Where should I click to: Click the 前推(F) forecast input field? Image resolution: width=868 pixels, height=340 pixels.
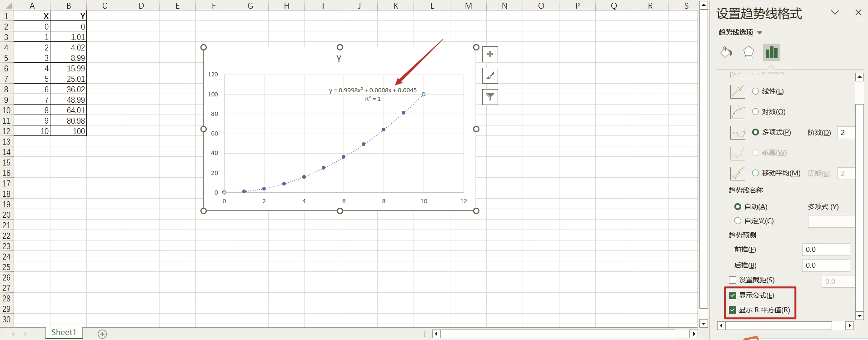(x=826, y=250)
